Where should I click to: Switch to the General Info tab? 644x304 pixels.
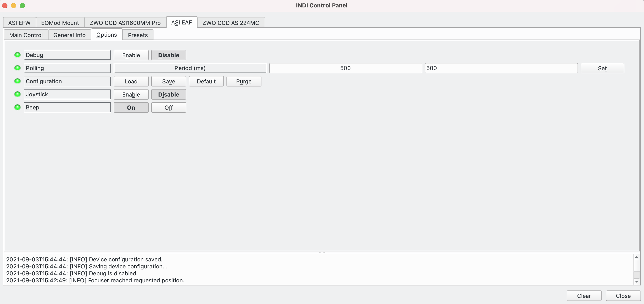[69, 35]
